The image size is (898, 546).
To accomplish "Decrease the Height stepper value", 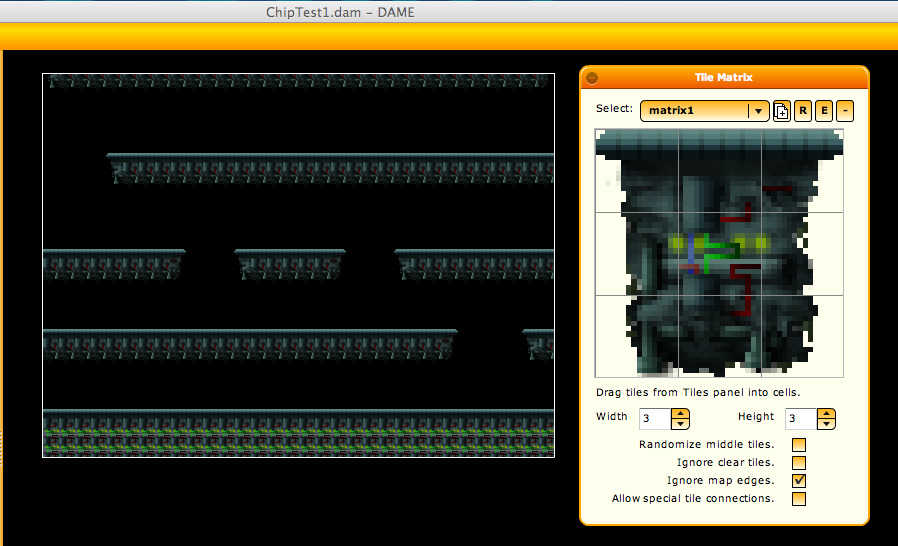I will 826,424.
